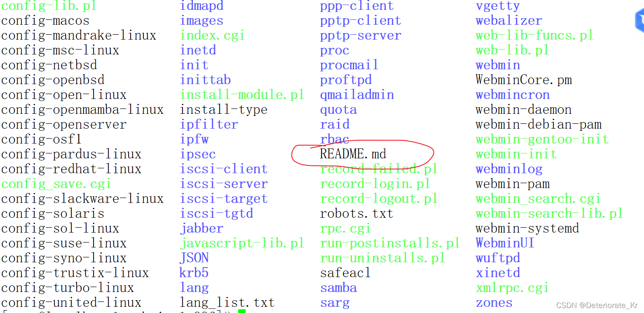Screen dimensions: 644x313
Task: Click the jabber directory
Action: point(201,228)
